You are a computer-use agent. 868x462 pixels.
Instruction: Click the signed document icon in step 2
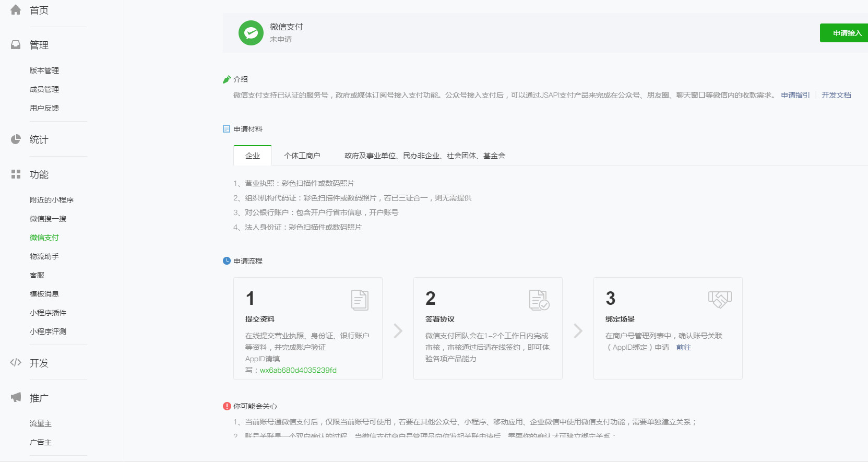pos(539,300)
